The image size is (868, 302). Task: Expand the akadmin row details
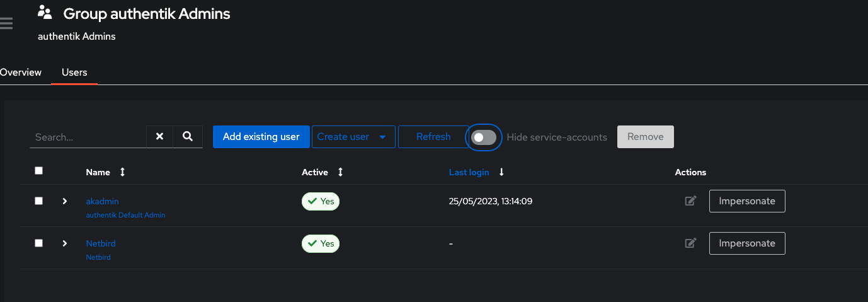click(x=64, y=201)
